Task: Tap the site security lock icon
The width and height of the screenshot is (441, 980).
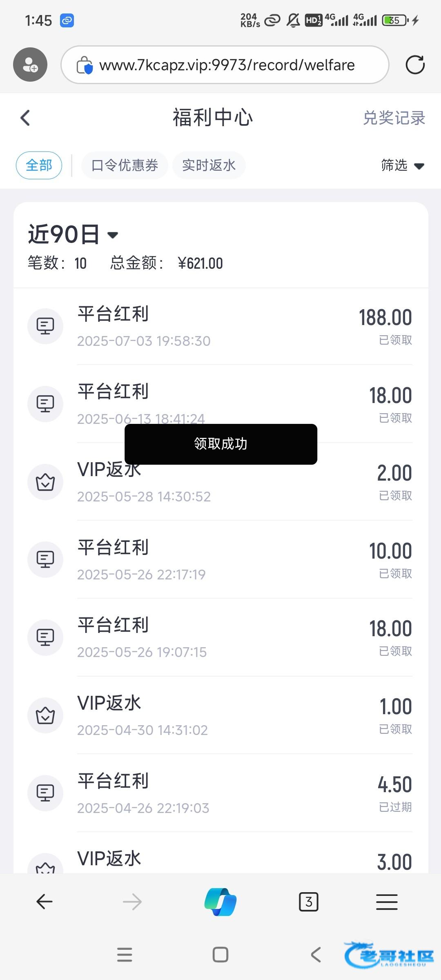Action: pos(85,65)
